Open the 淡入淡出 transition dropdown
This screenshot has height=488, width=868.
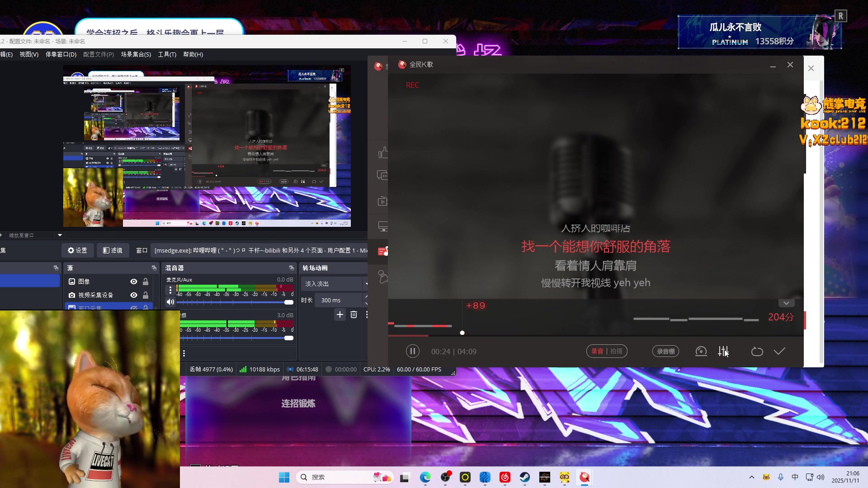[334, 284]
